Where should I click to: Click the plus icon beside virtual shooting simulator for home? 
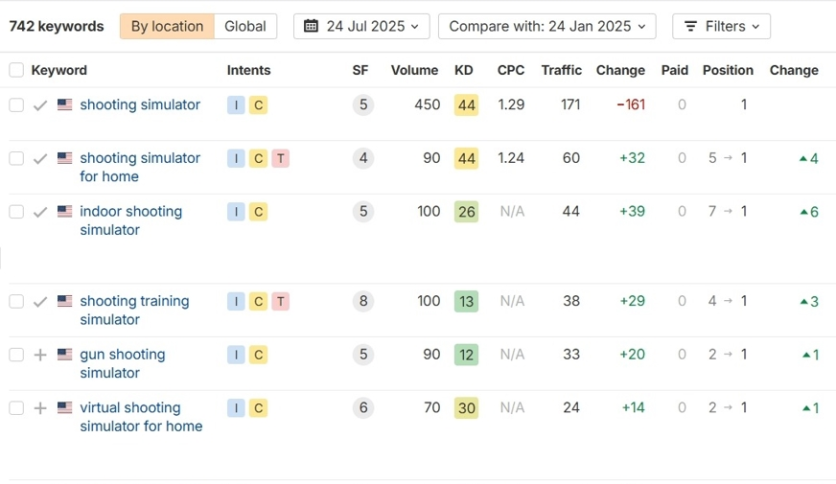pos(40,408)
